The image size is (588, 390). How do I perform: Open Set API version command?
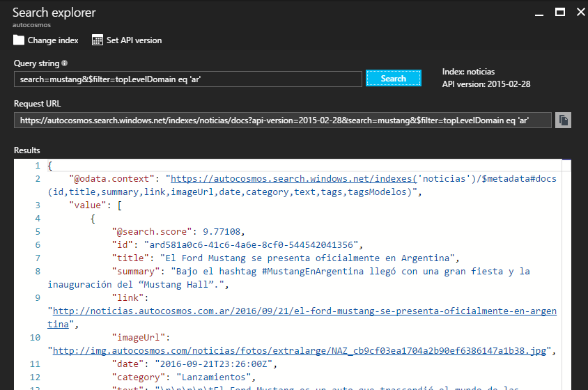[127, 40]
